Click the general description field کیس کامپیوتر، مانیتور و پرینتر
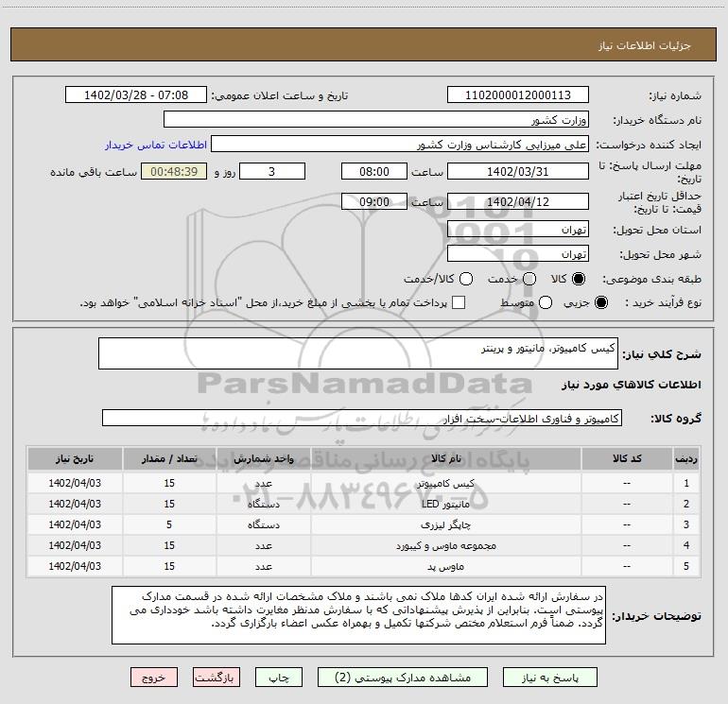The width and height of the screenshot is (728, 704). click(x=358, y=353)
